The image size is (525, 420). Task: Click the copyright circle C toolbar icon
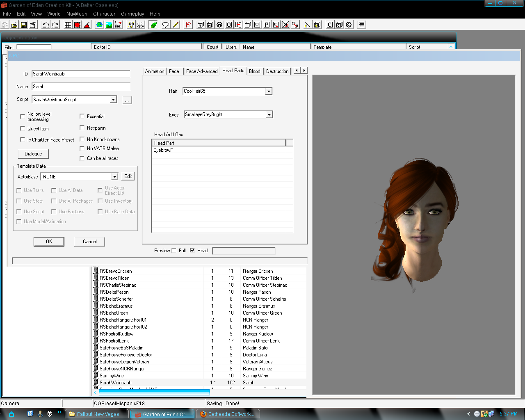coord(349,25)
